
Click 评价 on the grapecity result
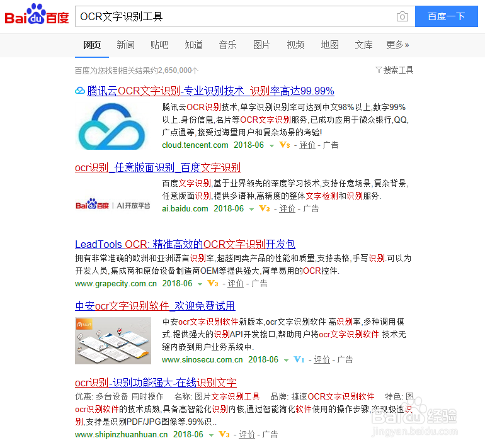[x=236, y=283]
